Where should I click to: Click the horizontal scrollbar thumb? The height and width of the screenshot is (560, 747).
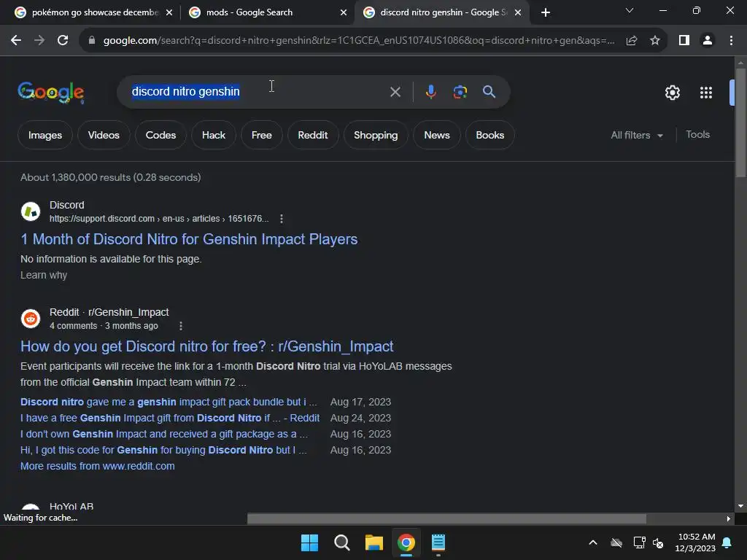(x=447, y=518)
